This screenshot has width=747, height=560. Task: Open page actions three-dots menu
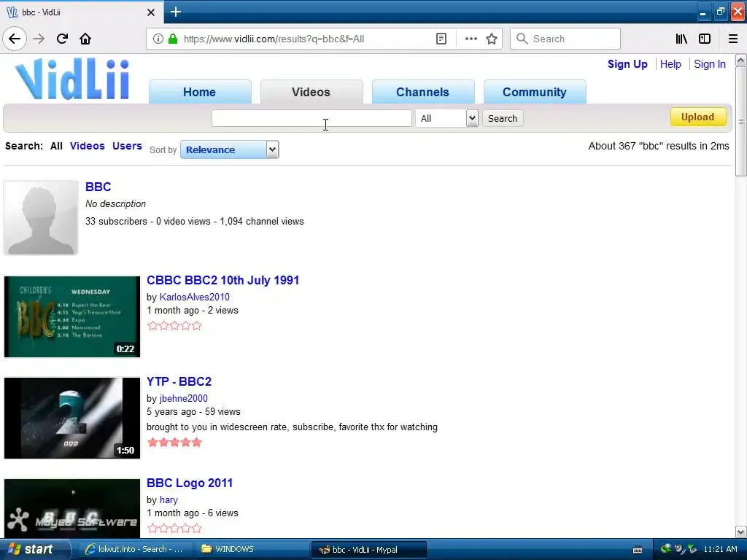471,39
